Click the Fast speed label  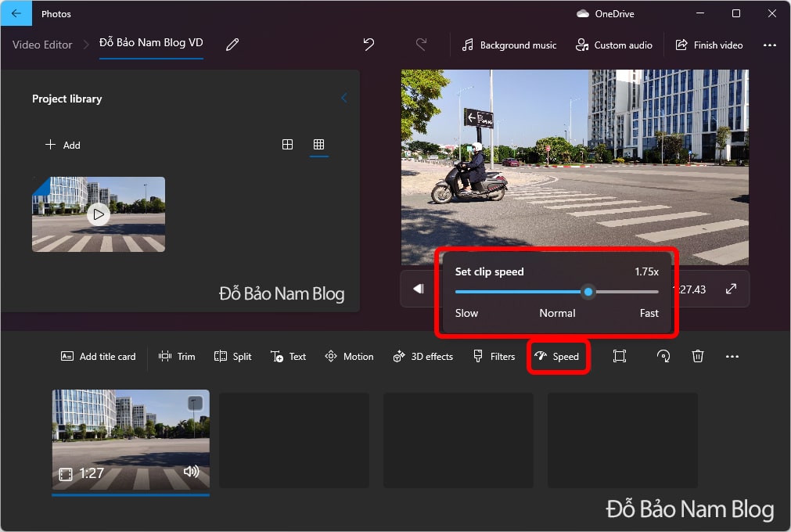click(x=649, y=313)
